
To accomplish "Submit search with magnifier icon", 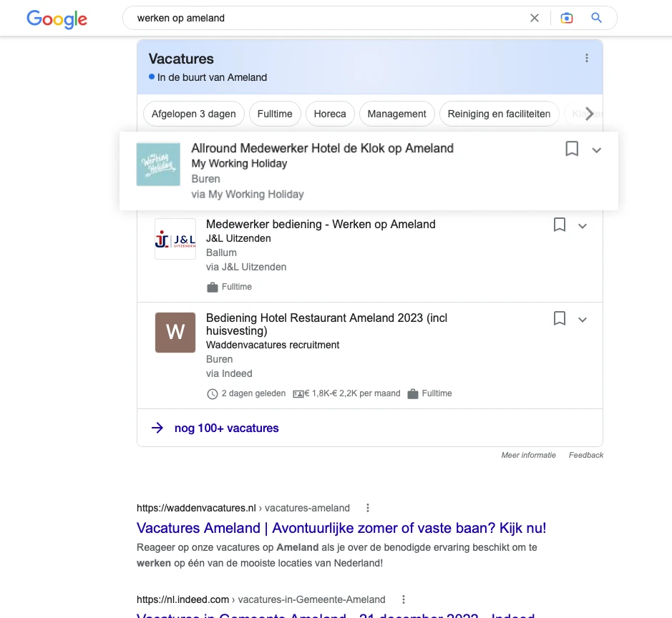I will (x=597, y=18).
